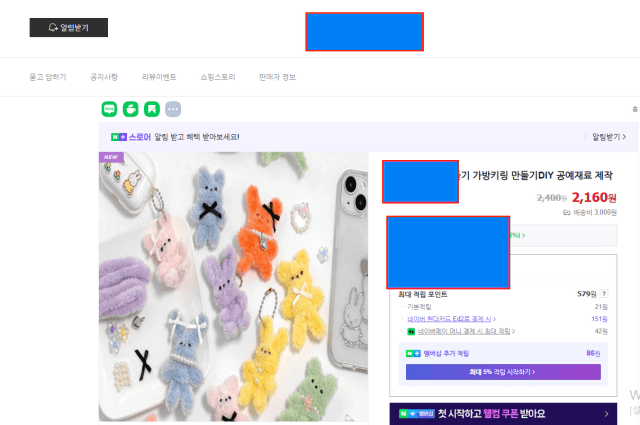Viewport: 640px width, 425px height.
Task: Open the 묻고 답하기 tab
Action: tap(48, 77)
